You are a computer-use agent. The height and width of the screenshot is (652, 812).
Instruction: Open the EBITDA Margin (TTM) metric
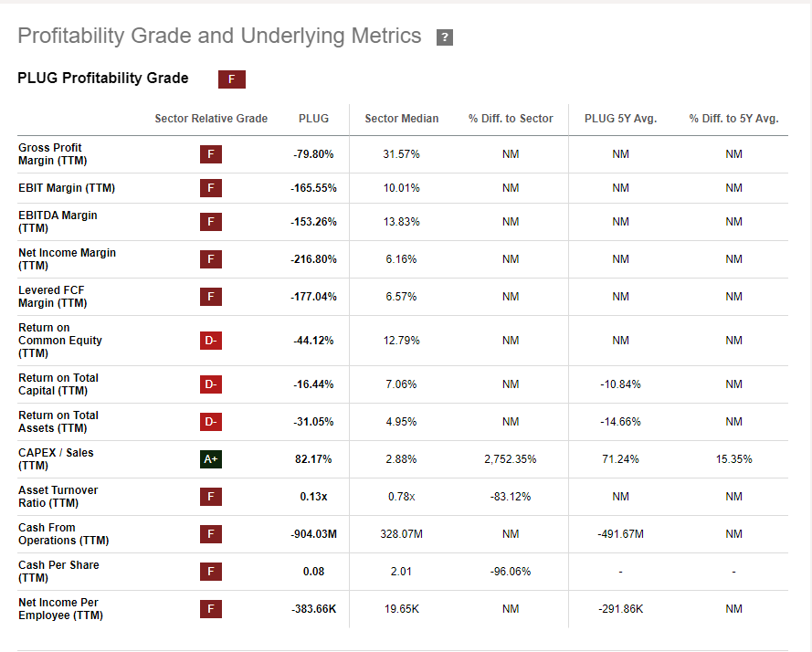click(x=58, y=222)
